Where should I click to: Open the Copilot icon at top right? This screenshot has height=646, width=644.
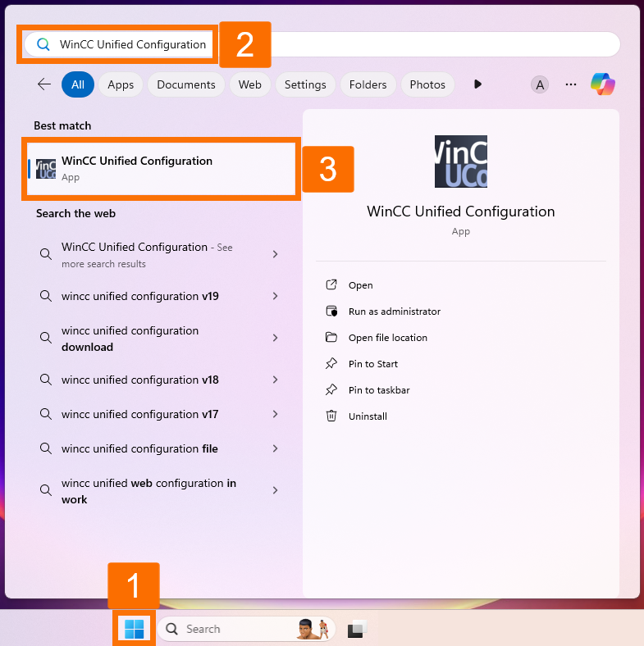(602, 84)
